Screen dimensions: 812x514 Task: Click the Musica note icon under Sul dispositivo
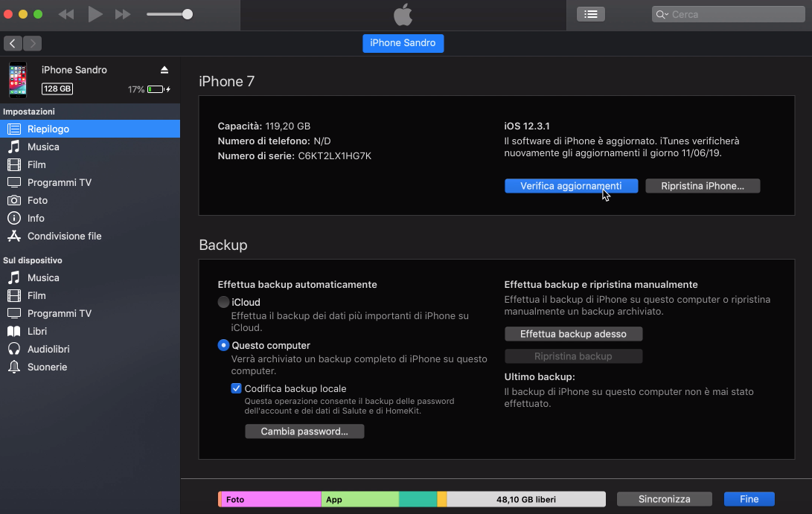click(x=14, y=277)
